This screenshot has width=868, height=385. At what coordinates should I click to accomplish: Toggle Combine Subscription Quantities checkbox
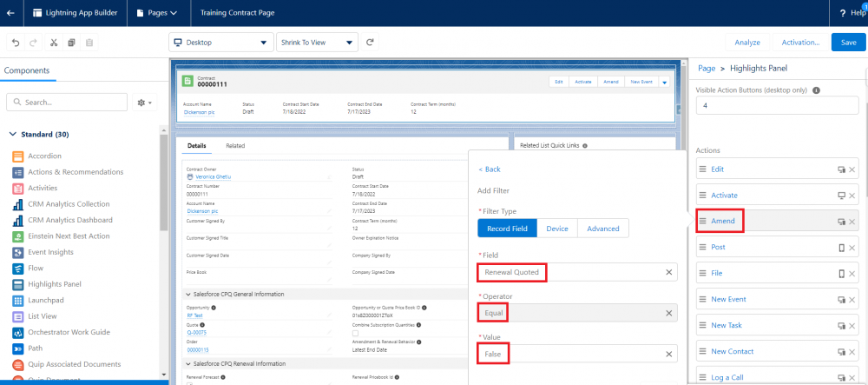355,333
